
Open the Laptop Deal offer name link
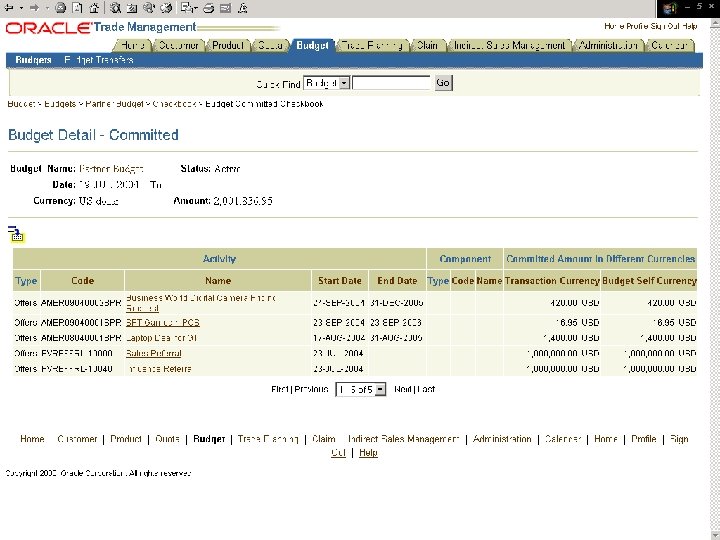coord(161,338)
